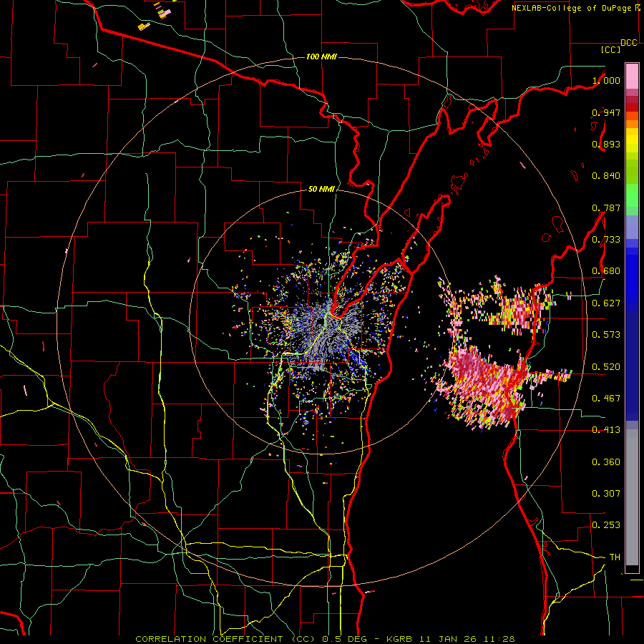Click the 0.680 legend value
Screen dimensions: 644x644
(x=606, y=271)
